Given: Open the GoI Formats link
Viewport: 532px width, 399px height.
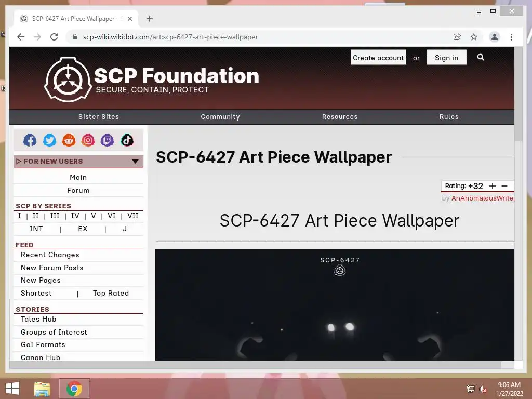Looking at the screenshot, I should 43,345.
